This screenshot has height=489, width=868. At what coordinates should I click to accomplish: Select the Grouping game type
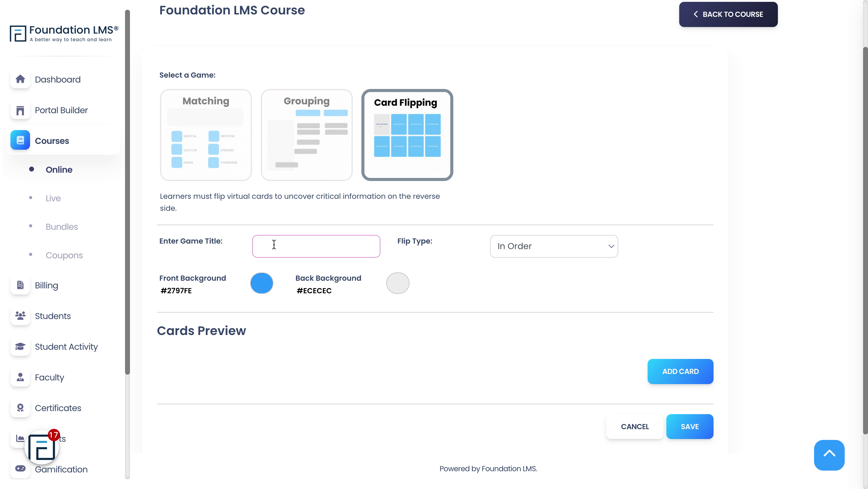point(306,134)
